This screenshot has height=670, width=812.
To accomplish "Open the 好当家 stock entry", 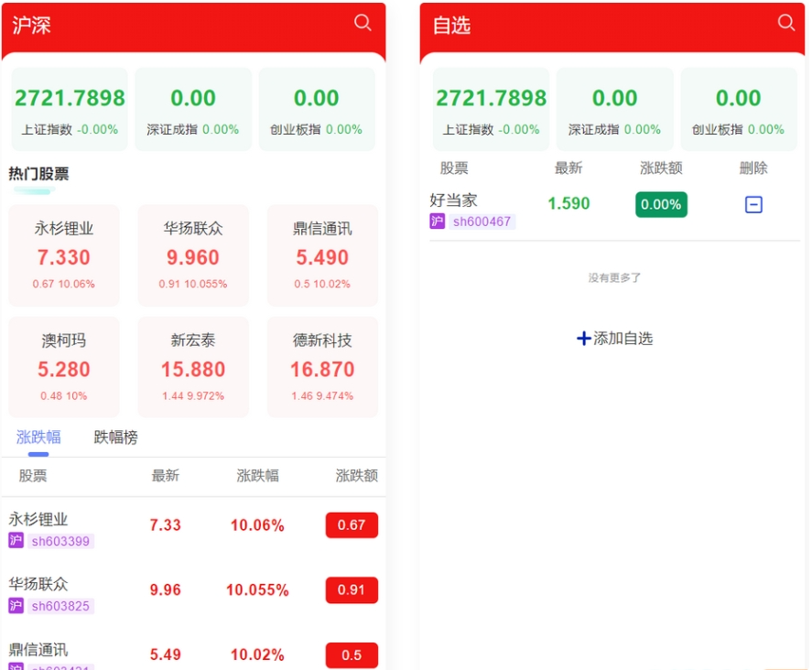I will (455, 200).
